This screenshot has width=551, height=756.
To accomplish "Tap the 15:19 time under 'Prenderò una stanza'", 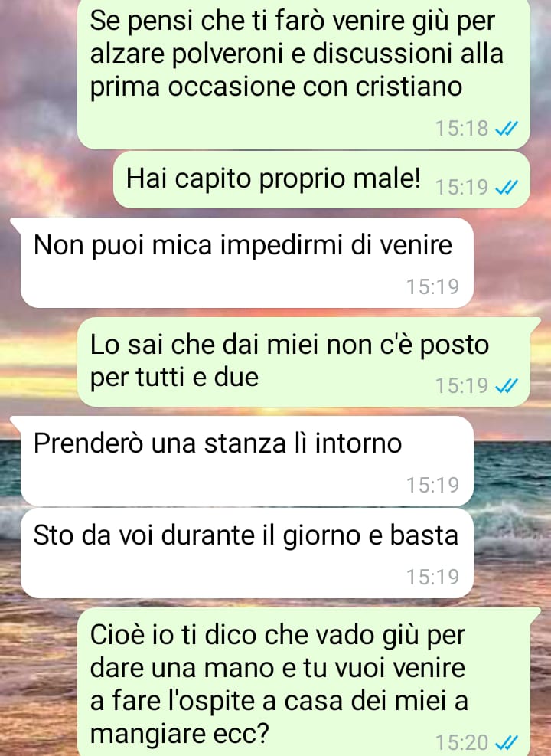I will click(x=432, y=485).
